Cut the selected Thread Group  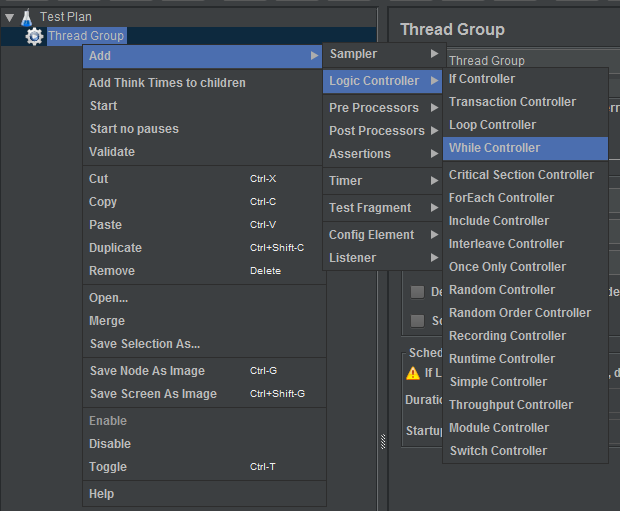(x=204, y=179)
